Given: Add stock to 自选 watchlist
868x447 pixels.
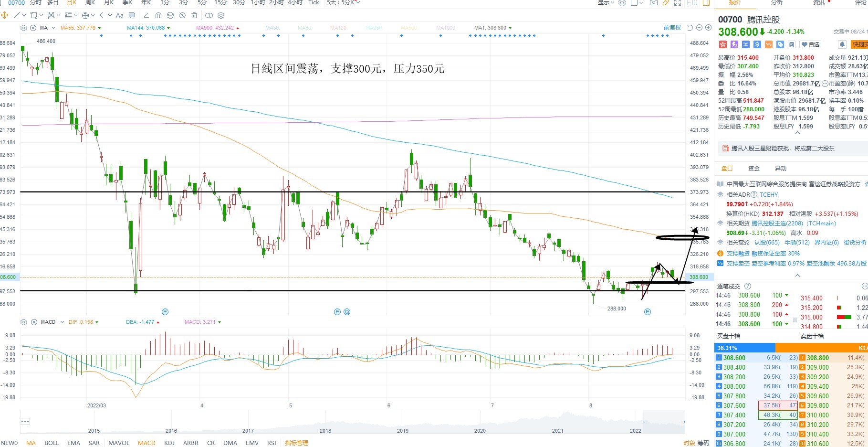Looking at the screenshot, I should pos(811,44).
